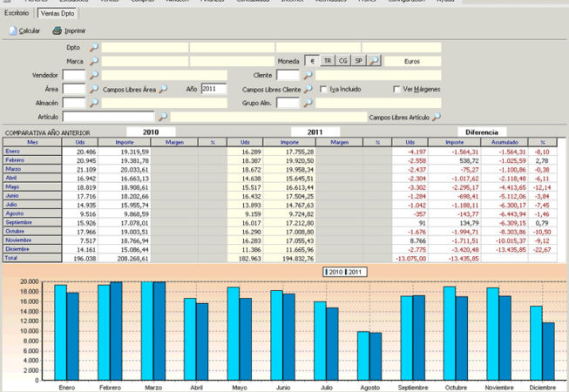Toggle the Ver Márgenes checkbox
The image size is (569, 392).
(x=396, y=89)
